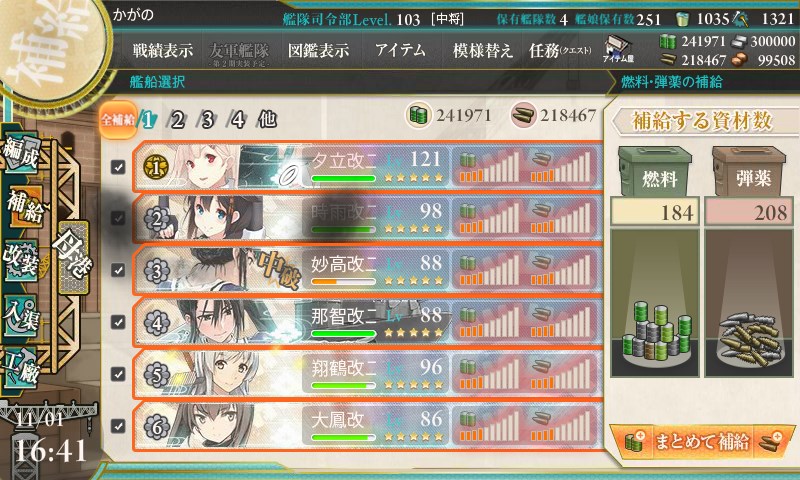Select the 那智改二 ship row
800x480 pixels.
click(367, 322)
